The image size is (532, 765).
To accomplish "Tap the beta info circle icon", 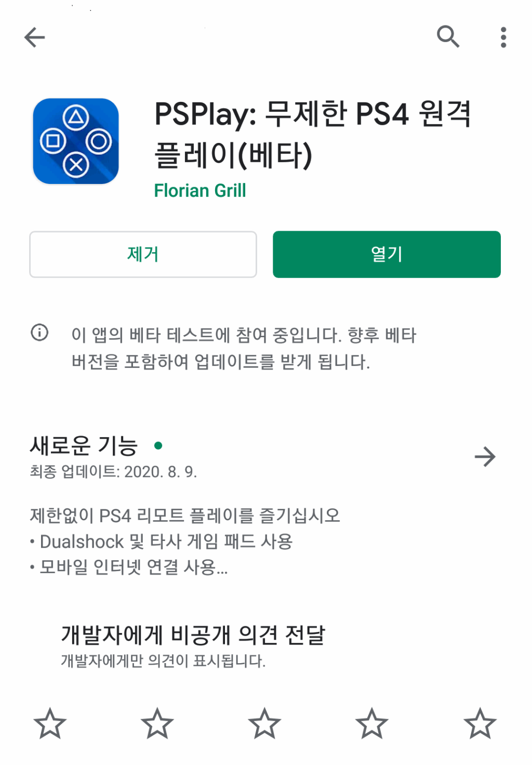I will coord(39,332).
